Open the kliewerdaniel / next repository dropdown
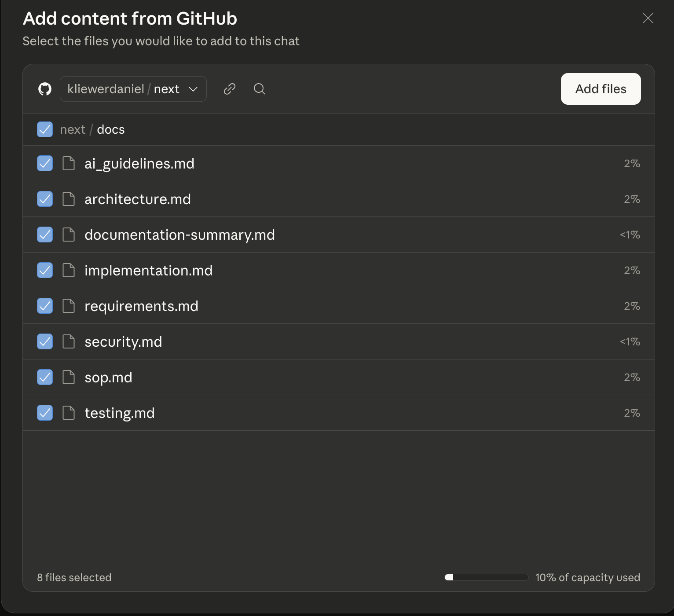 coord(124,89)
